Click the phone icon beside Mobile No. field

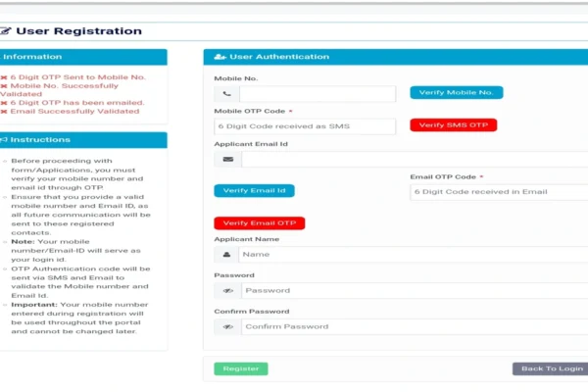pyautogui.click(x=227, y=94)
